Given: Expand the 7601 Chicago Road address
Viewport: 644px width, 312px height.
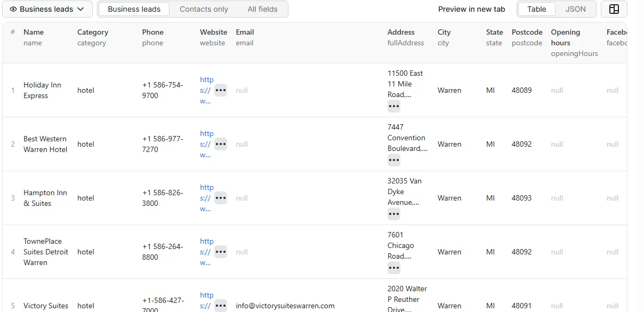Looking at the screenshot, I should [394, 268].
